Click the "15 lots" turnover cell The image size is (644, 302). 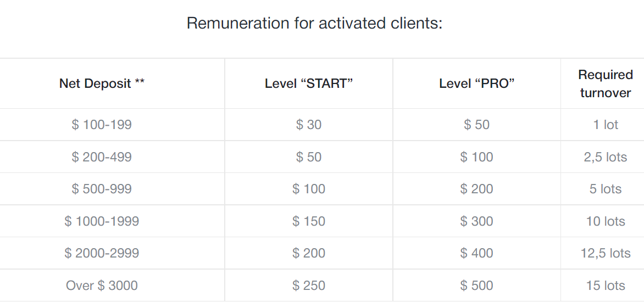[606, 286]
